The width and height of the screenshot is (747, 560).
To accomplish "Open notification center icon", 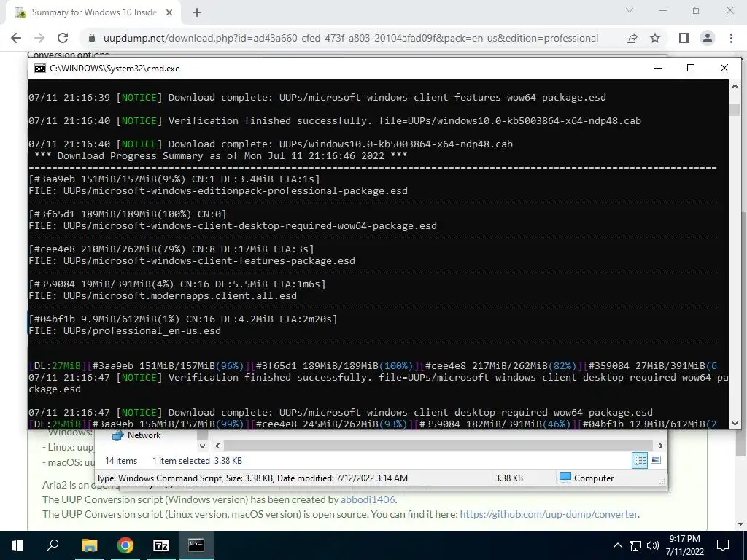I will click(723, 545).
